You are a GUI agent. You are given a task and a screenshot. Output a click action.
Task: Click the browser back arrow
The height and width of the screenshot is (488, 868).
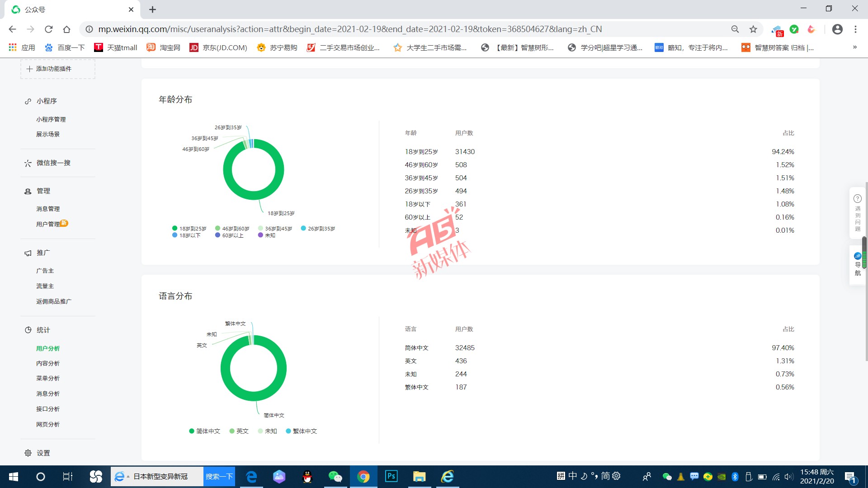[12, 29]
